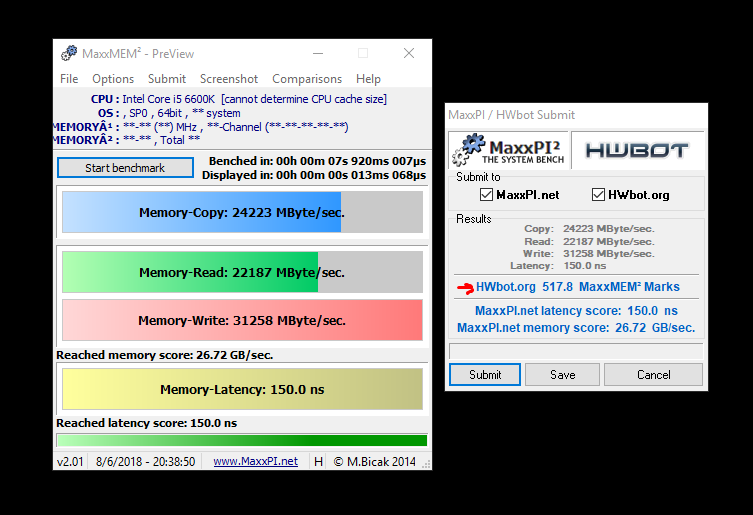Open the File menu
This screenshot has height=515, width=753.
click(69, 79)
